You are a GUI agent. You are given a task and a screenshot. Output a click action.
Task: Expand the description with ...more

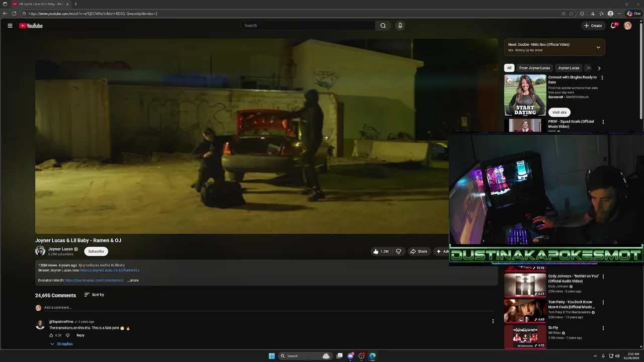coord(133,281)
